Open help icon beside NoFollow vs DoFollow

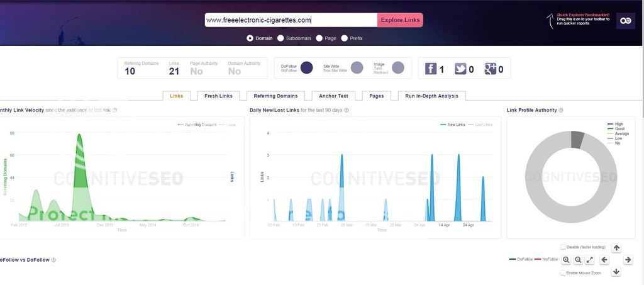click(x=53, y=260)
